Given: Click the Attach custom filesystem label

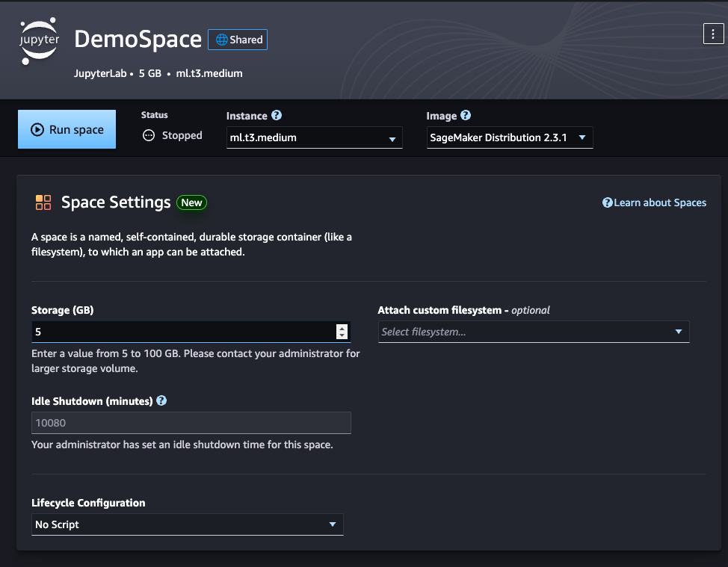Looking at the screenshot, I should tap(464, 310).
